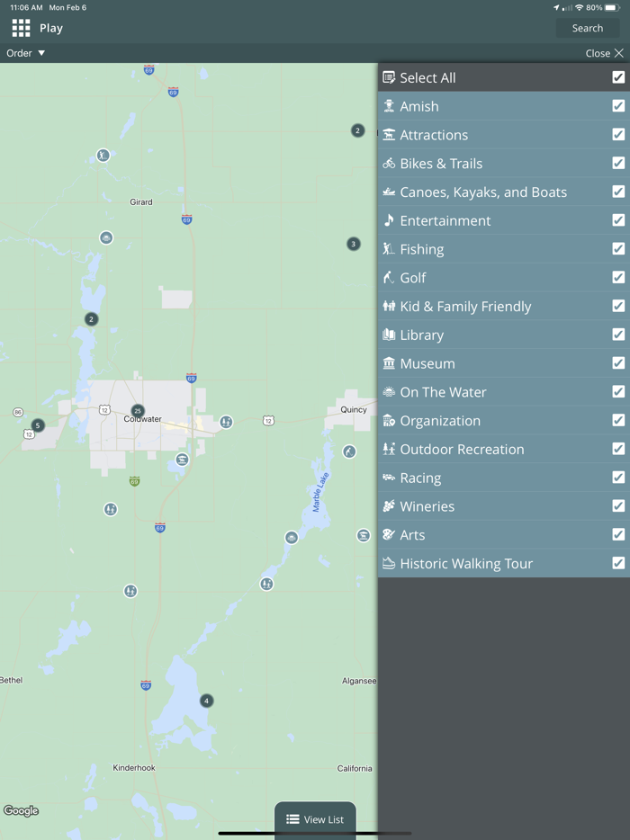
Task: Uncheck the Arts checkbox
Action: point(618,534)
